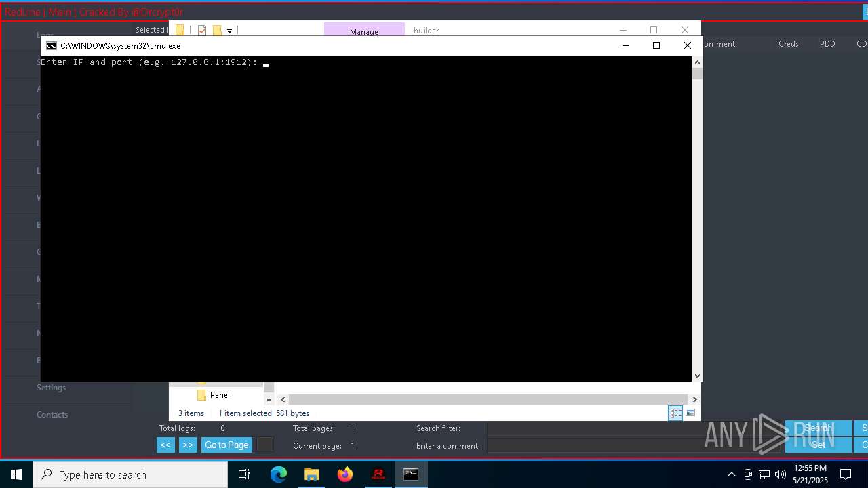This screenshot has height=488, width=868.
Task: Switch Explorer to details view icon
Action: 675,413
